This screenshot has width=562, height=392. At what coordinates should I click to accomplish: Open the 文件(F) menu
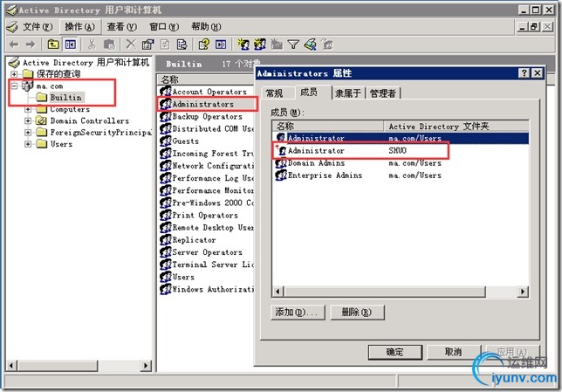[38, 27]
